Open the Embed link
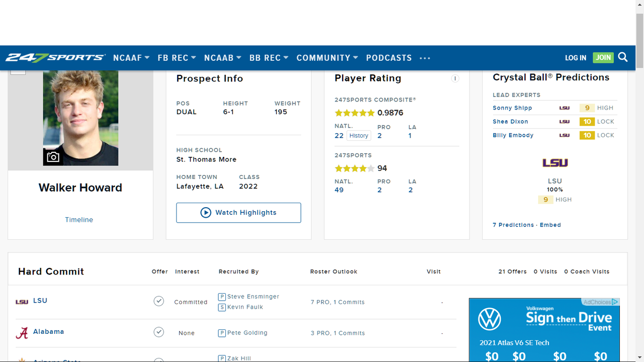644x362 pixels. point(550,225)
